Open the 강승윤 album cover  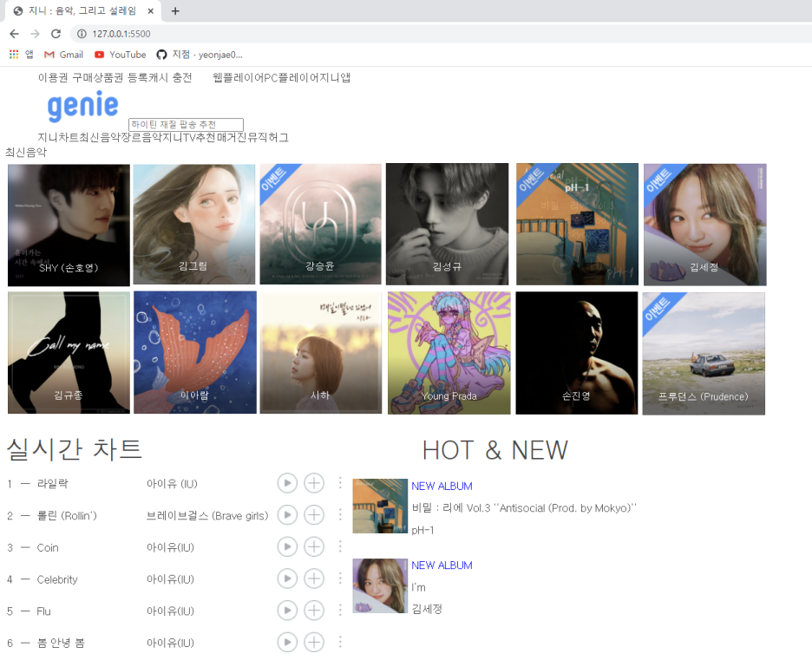click(x=321, y=224)
